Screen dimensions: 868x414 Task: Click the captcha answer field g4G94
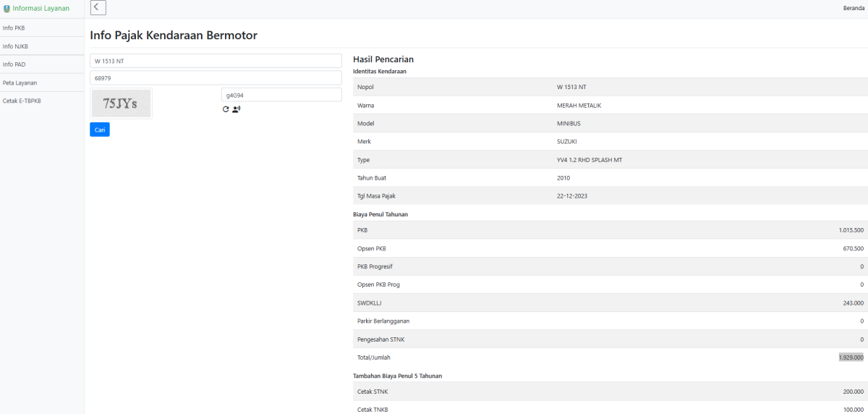point(281,95)
